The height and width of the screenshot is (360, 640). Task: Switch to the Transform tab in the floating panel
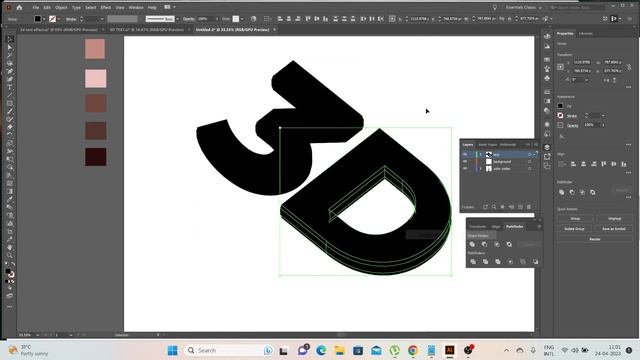click(477, 227)
